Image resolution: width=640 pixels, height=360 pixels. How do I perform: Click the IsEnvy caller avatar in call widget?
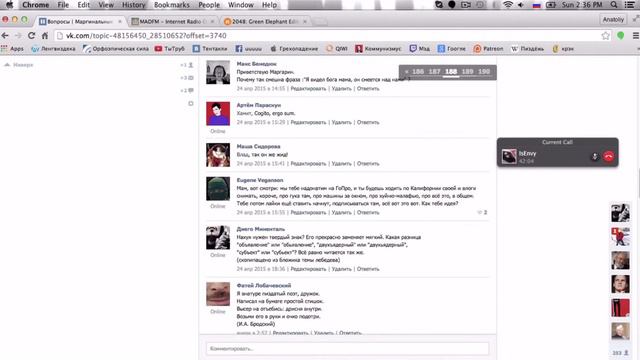pyautogui.click(x=509, y=156)
